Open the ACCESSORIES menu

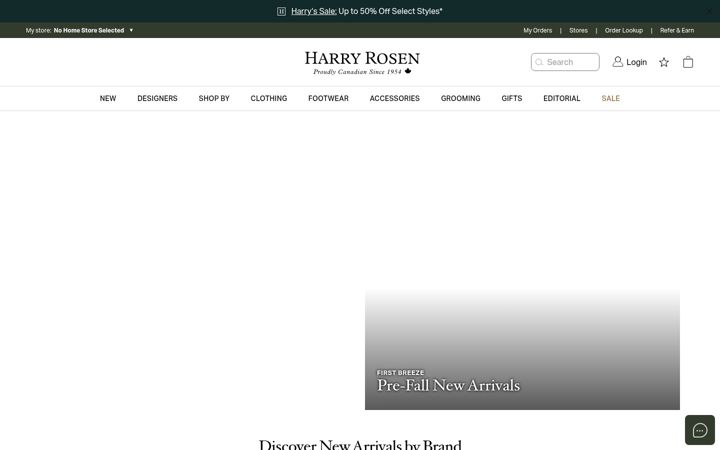(x=394, y=98)
